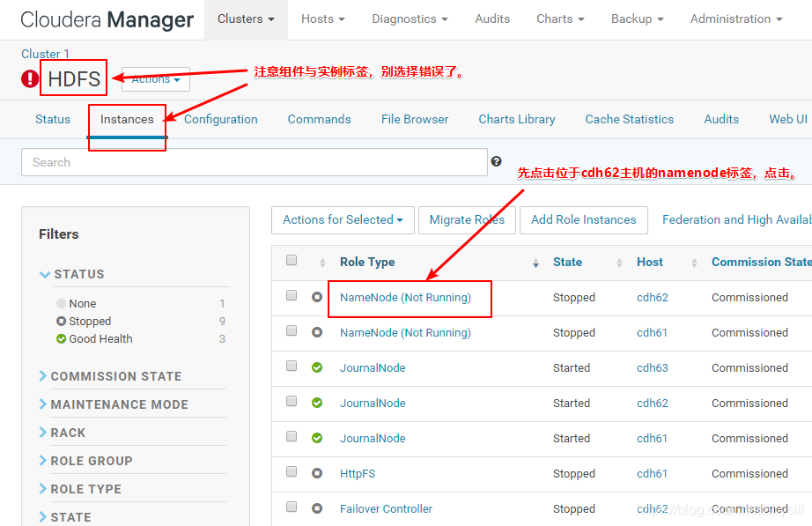Viewport: 812px width, 526px height.
Task: Open Audits in the top navigation
Action: tap(492, 19)
